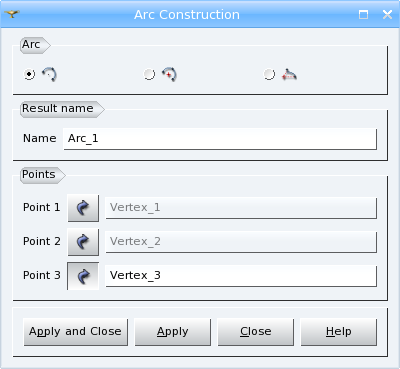Click the Vertex_1 field for Point 1
The height and width of the screenshot is (369, 400).
pos(241,208)
